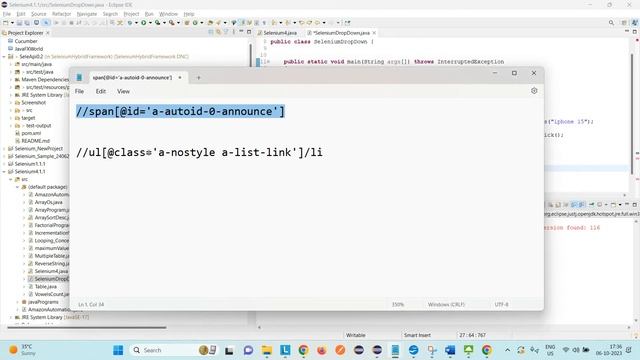
Task: Click the Save icon in Eclipse toolbar
Action: click(19, 23)
